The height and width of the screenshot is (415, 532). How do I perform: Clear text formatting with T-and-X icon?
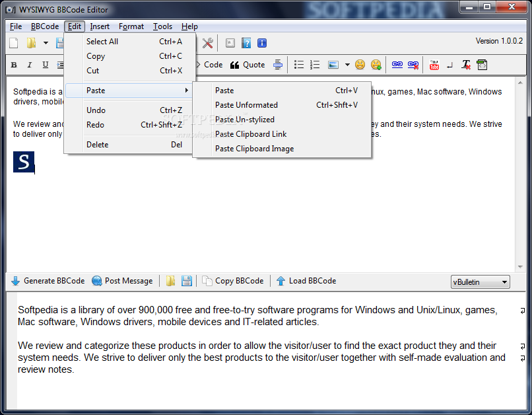[x=466, y=65]
